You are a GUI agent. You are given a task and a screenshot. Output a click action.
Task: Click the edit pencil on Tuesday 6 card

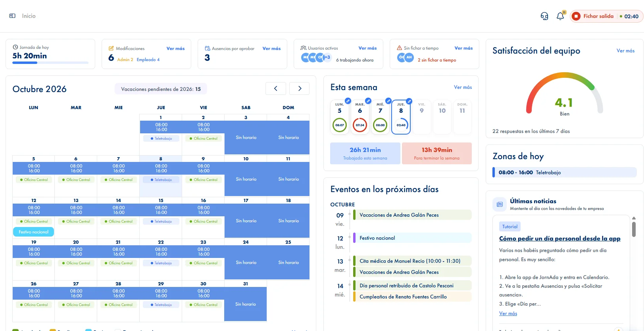pos(368,101)
